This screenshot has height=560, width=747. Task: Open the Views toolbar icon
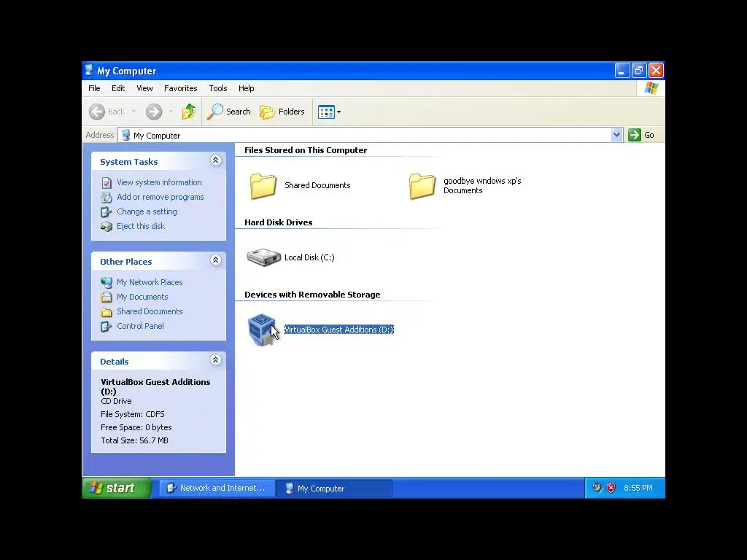pos(326,112)
